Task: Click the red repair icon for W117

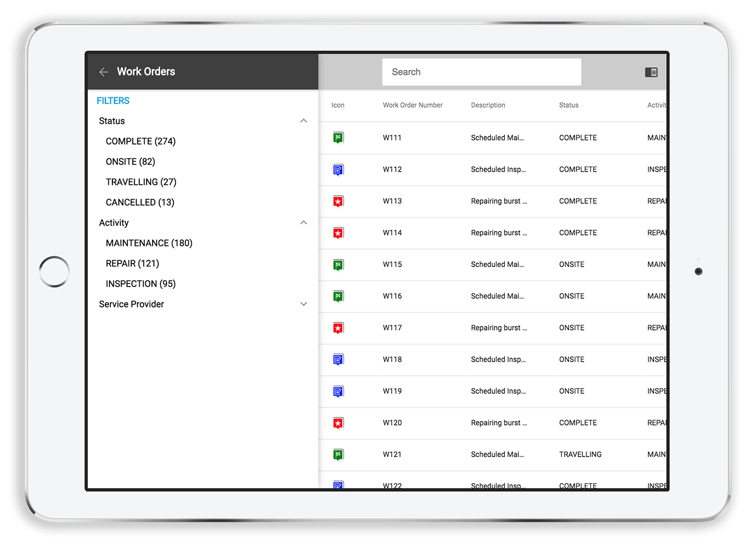Action: [x=338, y=328]
